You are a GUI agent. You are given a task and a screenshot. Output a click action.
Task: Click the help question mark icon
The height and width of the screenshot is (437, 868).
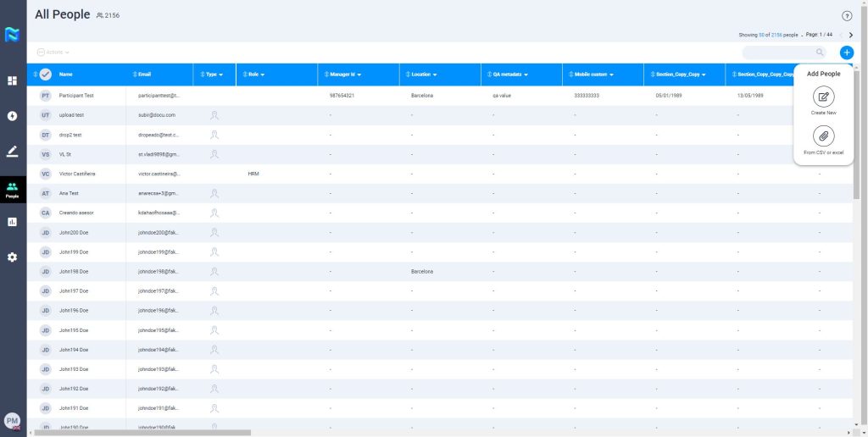tap(846, 16)
